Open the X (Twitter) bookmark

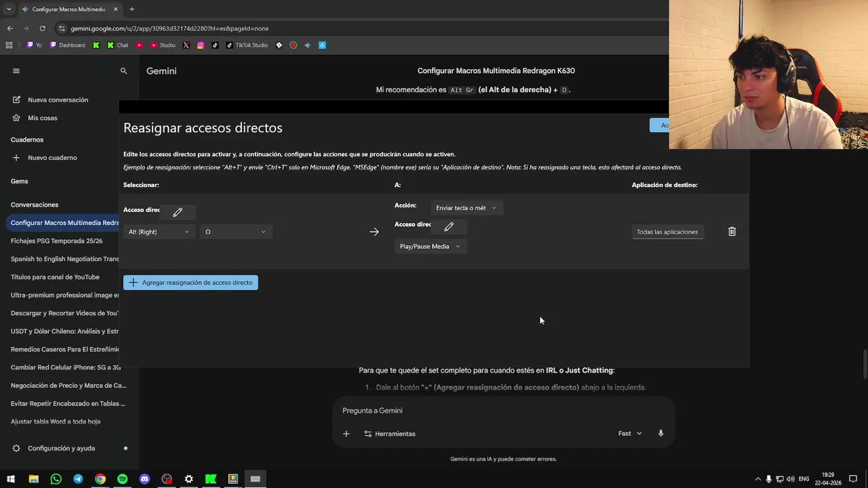click(186, 45)
